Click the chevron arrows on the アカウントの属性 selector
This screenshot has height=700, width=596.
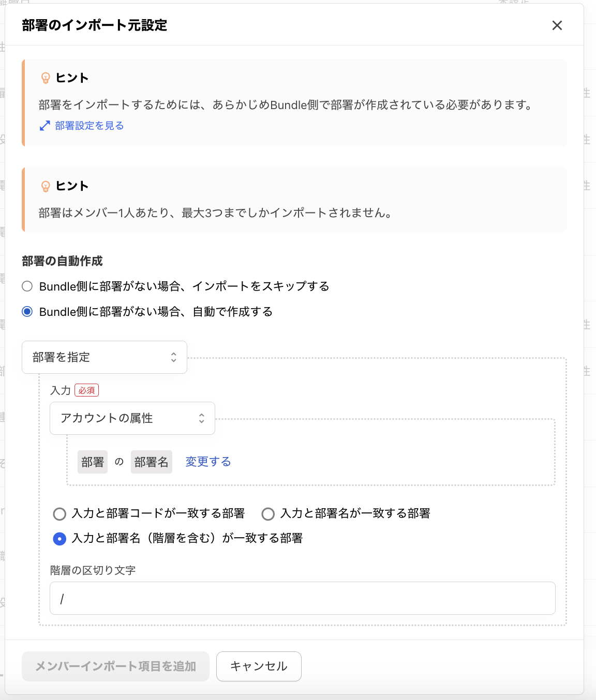click(x=202, y=418)
